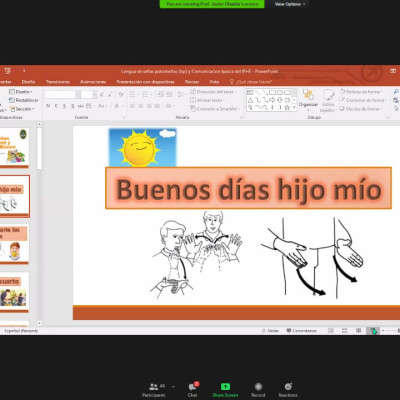Click the Restablecer slide button
The image size is (400, 400).
(x=24, y=100)
